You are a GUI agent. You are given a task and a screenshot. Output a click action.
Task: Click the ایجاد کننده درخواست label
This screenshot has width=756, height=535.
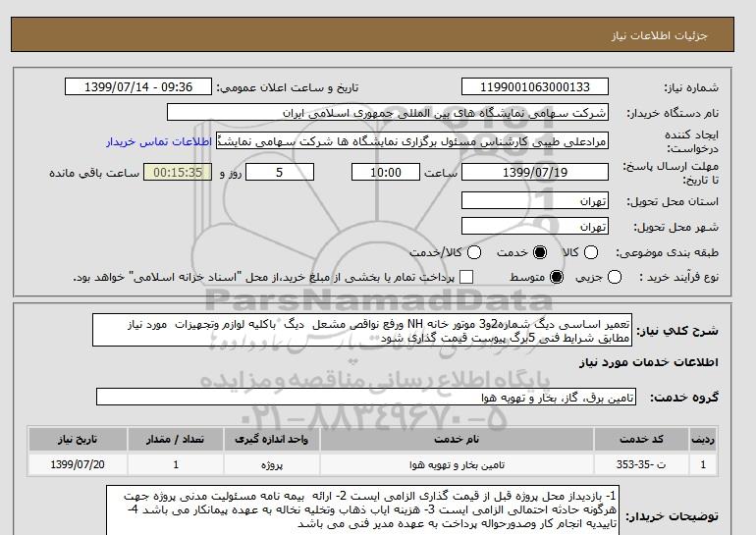(691, 141)
